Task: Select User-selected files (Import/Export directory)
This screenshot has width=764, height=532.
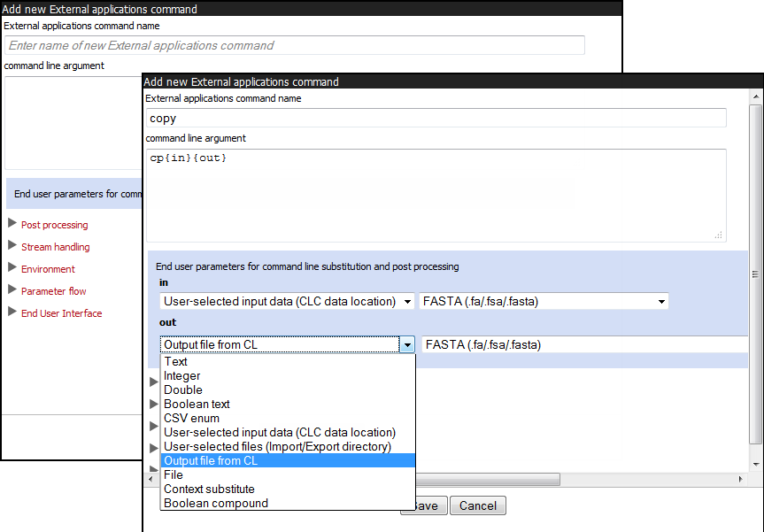Action: coord(277,446)
